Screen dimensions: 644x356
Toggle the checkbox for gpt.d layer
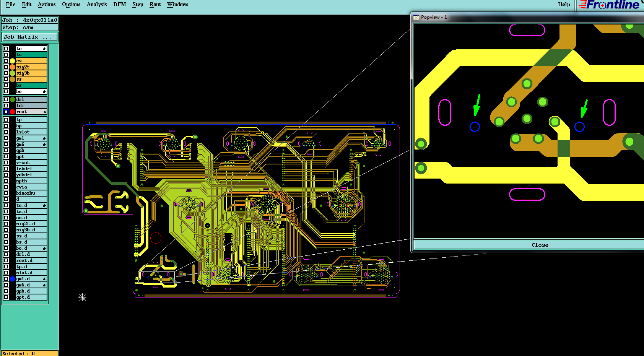click(6, 297)
